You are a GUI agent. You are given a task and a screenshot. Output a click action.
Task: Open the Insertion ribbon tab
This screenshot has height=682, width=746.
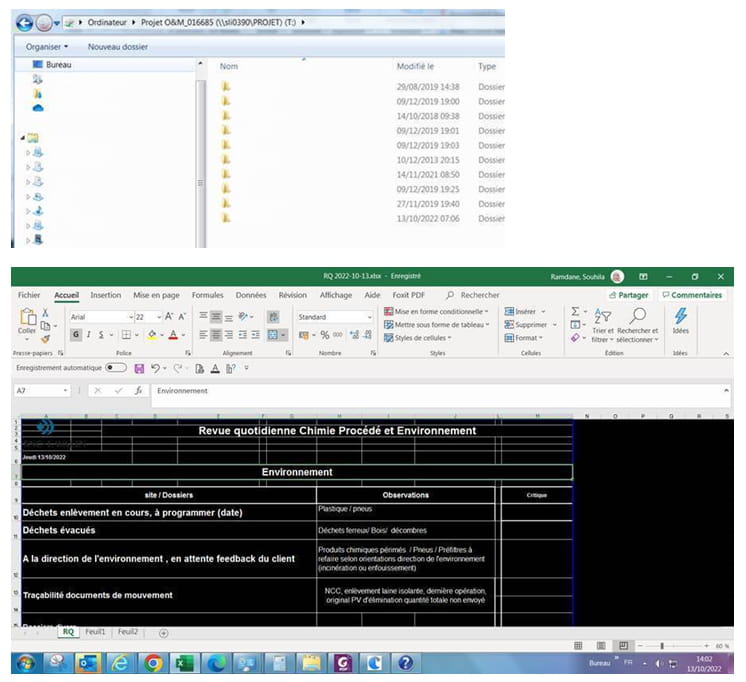pyautogui.click(x=105, y=295)
